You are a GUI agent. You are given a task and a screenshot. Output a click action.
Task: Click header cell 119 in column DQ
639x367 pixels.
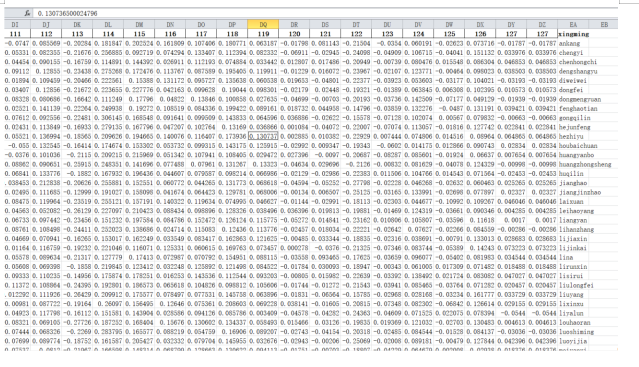click(263, 34)
